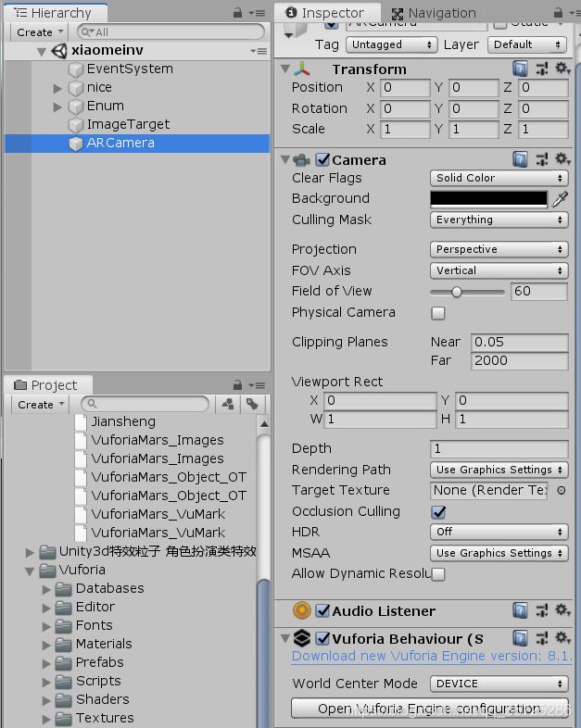Click Search by Label icon in Project
Screen dimensions: 581x728
coord(252,405)
